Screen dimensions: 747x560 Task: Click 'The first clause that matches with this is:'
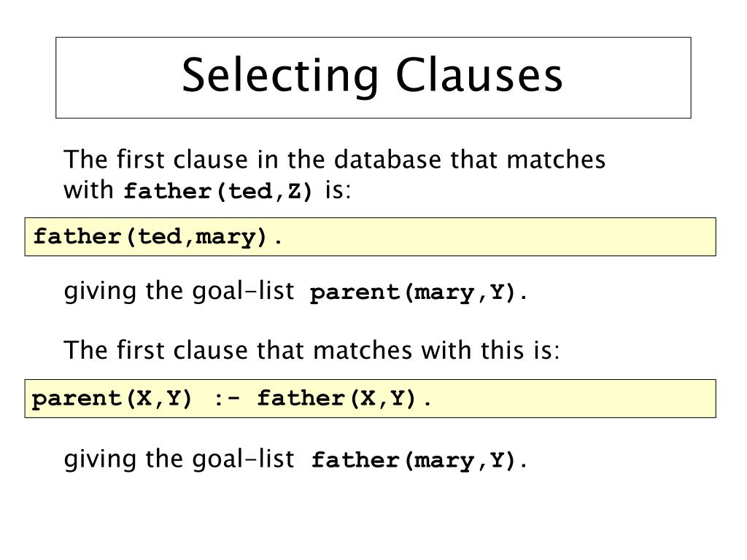311,350
